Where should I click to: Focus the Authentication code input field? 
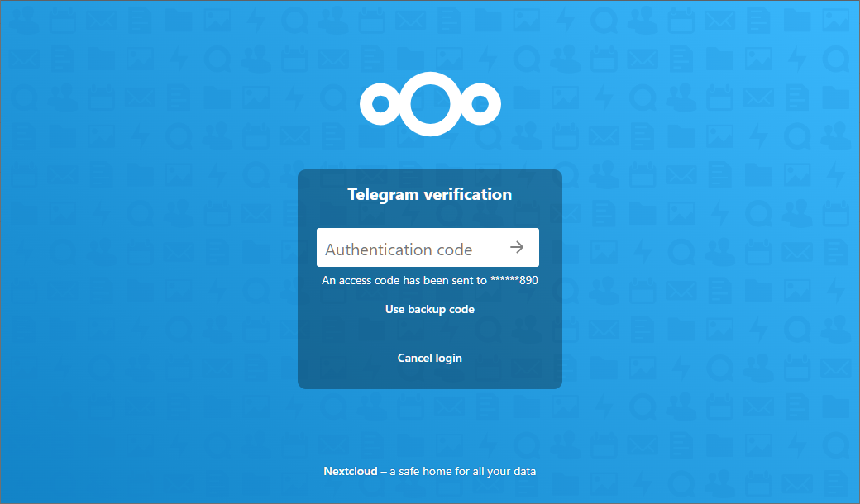pos(428,248)
